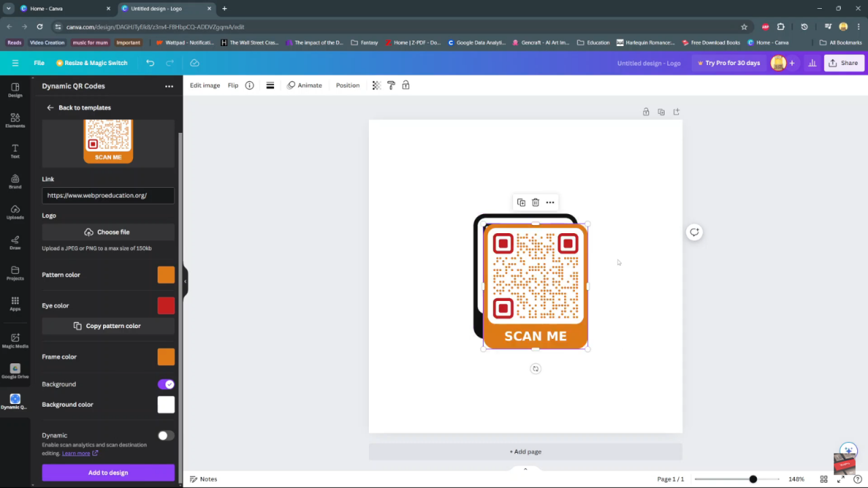Change the Pattern color swatch

(x=166, y=274)
